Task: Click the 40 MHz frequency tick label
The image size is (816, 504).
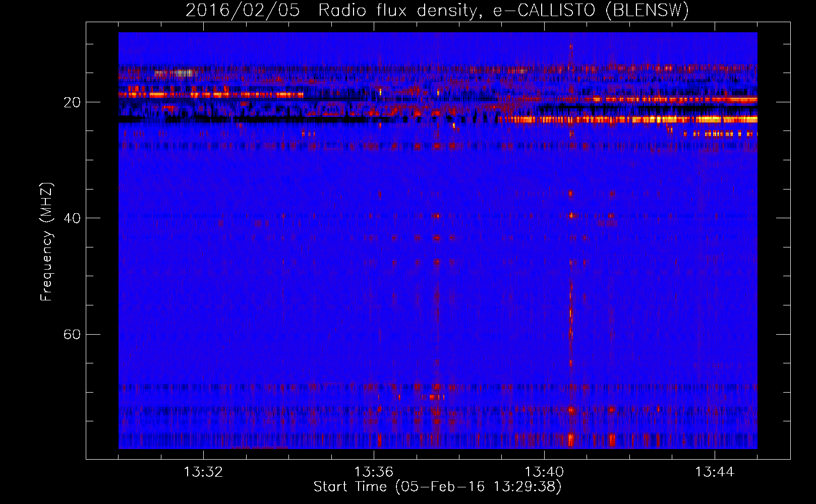Action: [x=72, y=218]
